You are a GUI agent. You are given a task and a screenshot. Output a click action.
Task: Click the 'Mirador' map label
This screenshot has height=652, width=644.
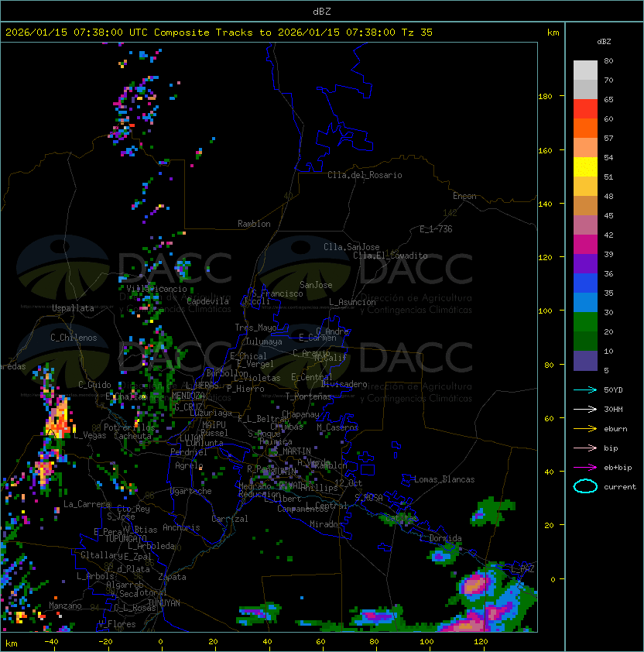coord(327,524)
